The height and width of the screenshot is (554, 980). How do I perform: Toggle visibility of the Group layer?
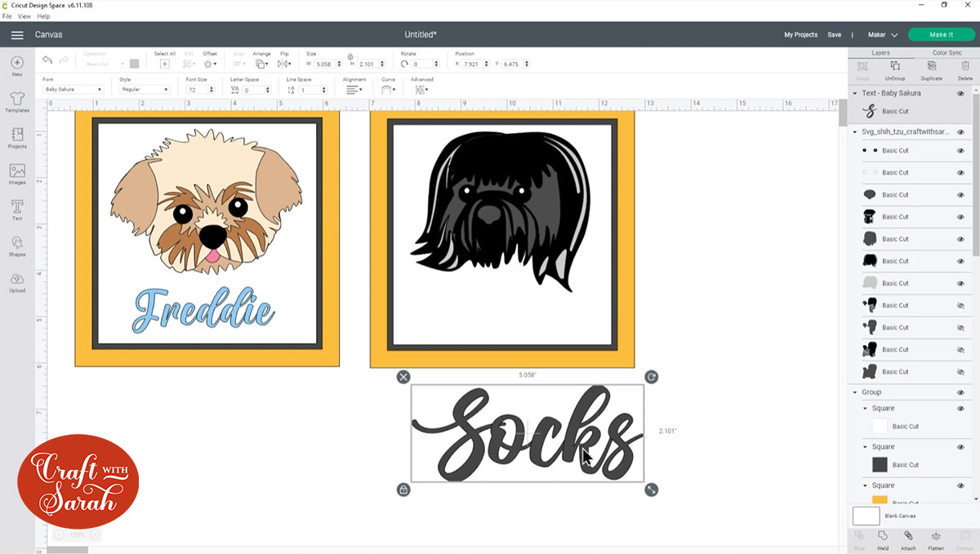960,392
